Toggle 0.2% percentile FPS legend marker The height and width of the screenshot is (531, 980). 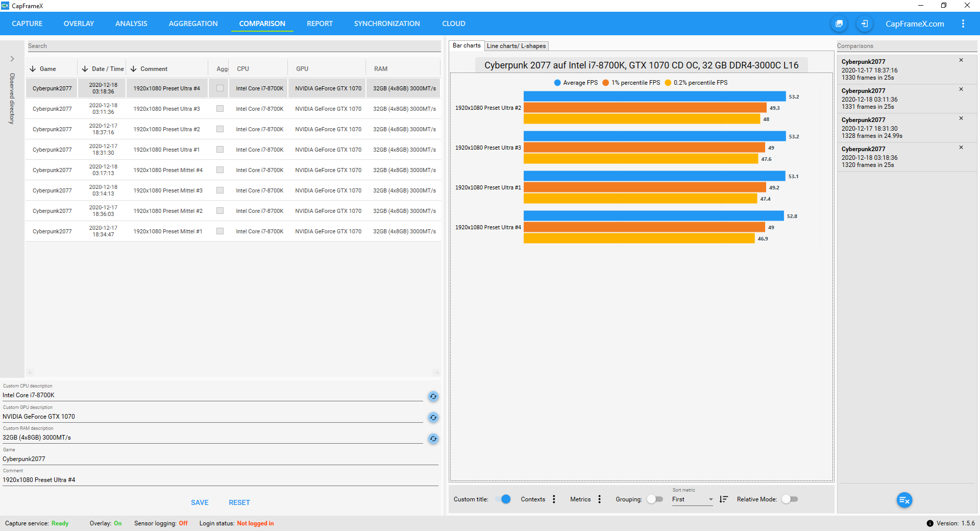point(668,83)
